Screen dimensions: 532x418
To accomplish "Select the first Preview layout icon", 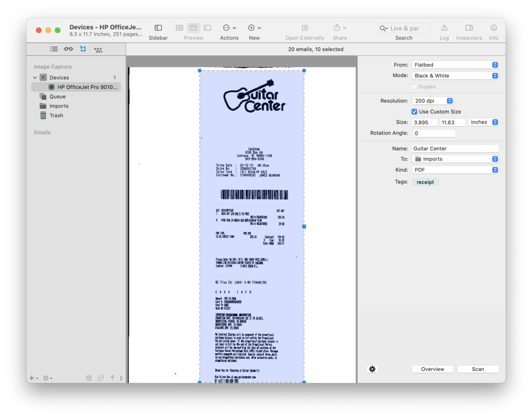I will (180, 28).
